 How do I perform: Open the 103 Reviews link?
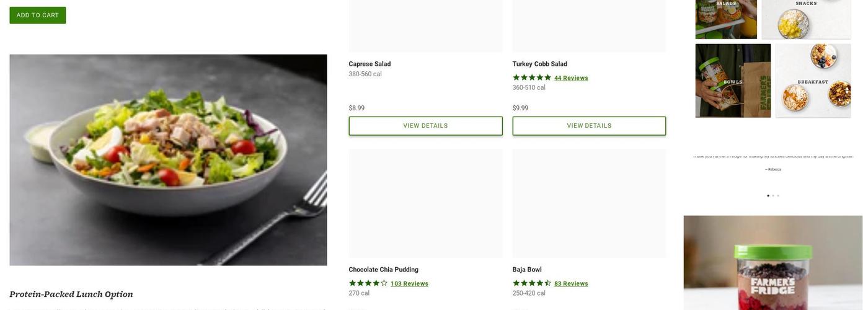coord(409,284)
